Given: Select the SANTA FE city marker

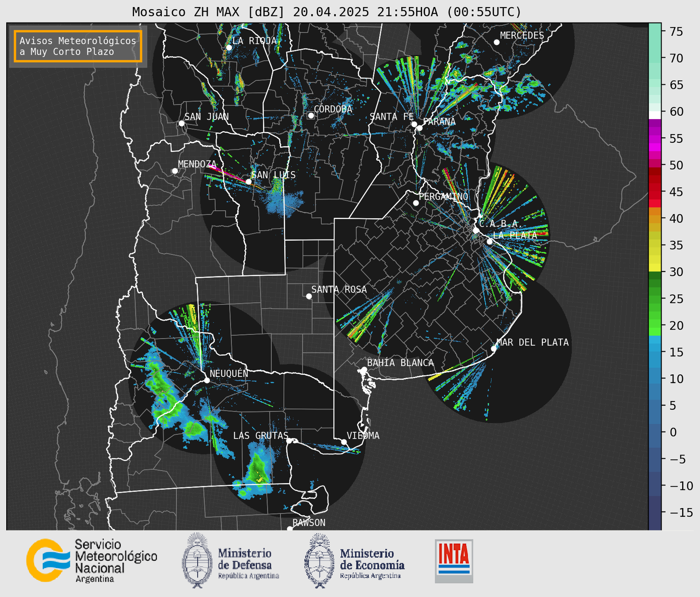Looking at the screenshot, I should (414, 124).
